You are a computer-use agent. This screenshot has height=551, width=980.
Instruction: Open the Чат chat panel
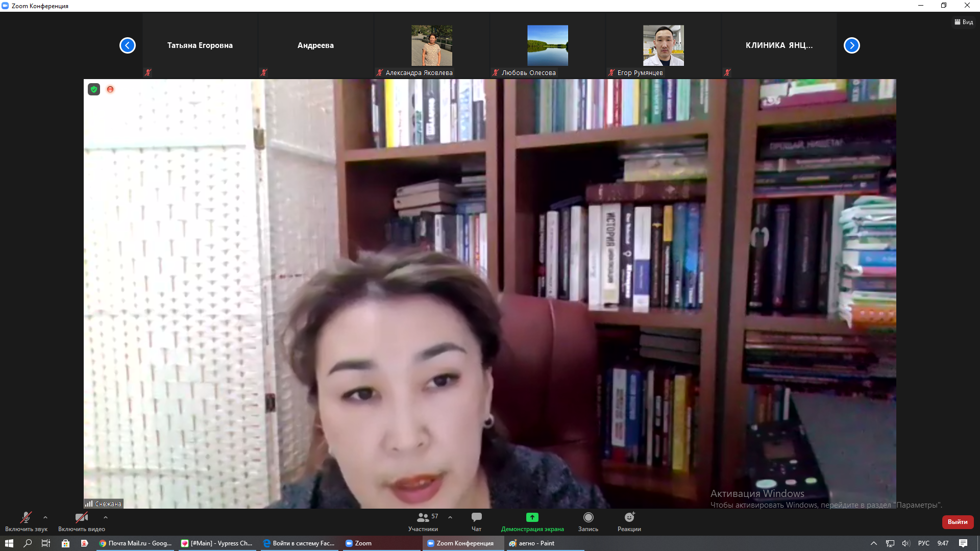(x=476, y=522)
